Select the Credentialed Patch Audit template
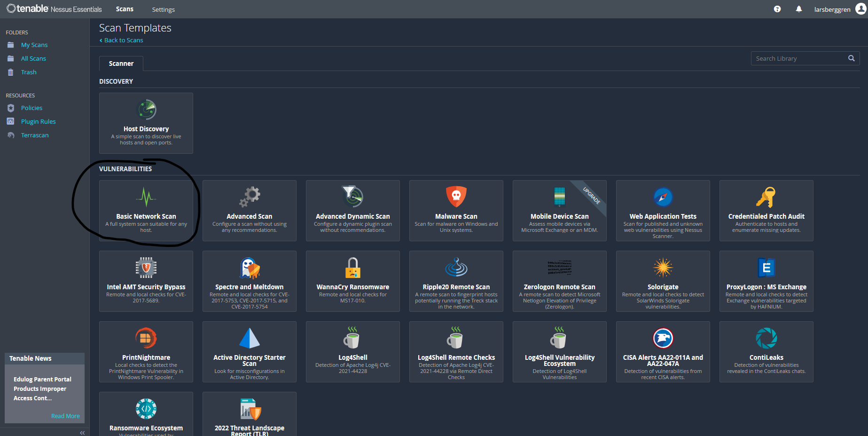This screenshot has width=868, height=436. (766, 210)
